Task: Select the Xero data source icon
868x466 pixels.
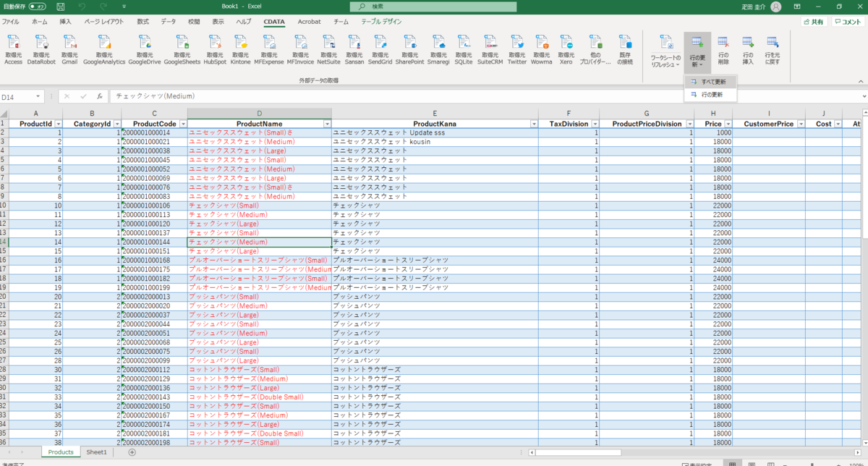Action: [x=566, y=48]
